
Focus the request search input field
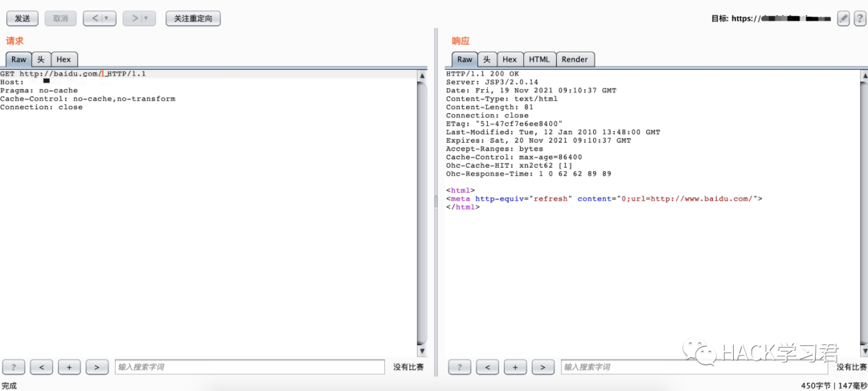tap(250, 367)
